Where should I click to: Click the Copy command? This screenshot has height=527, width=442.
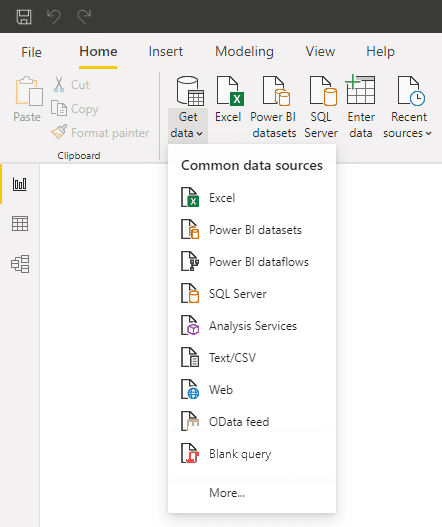tap(75, 109)
